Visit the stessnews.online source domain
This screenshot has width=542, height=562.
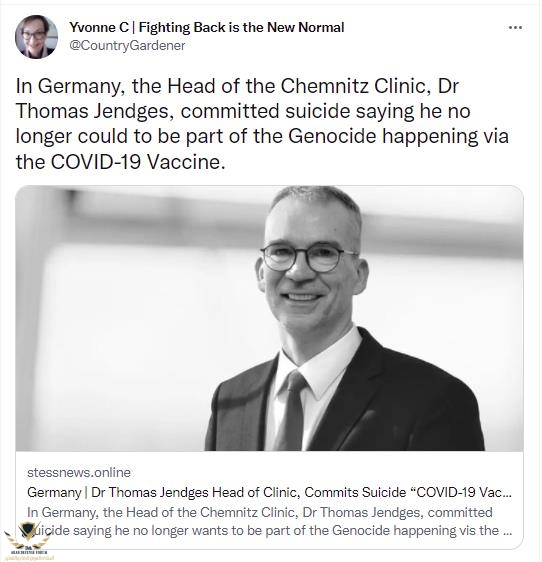(79, 473)
